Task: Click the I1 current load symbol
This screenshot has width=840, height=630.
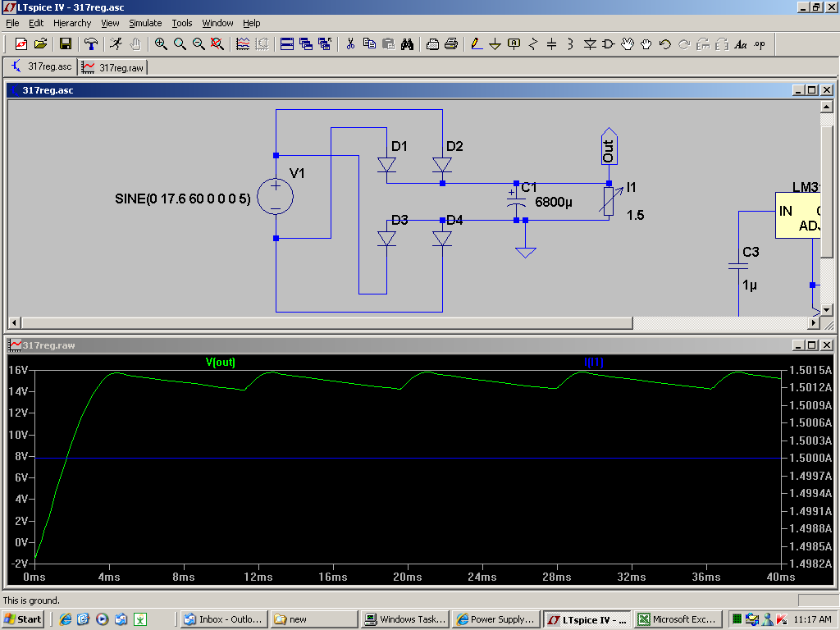Action: 609,201
